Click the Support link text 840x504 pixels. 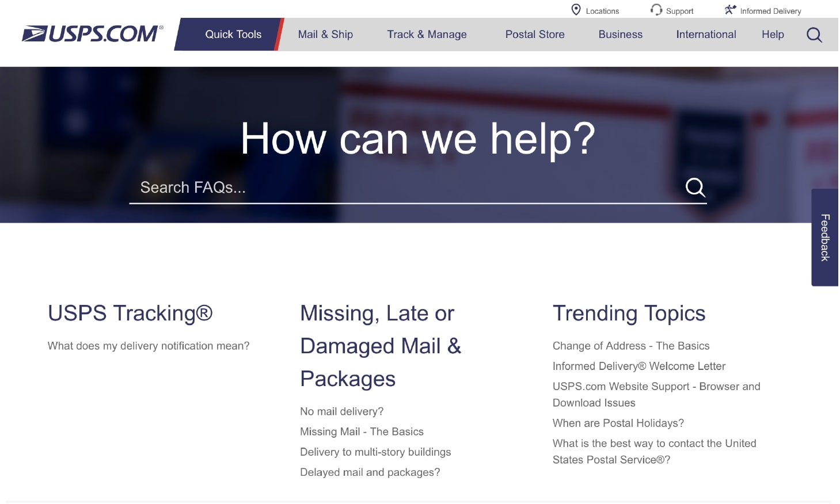[679, 11]
